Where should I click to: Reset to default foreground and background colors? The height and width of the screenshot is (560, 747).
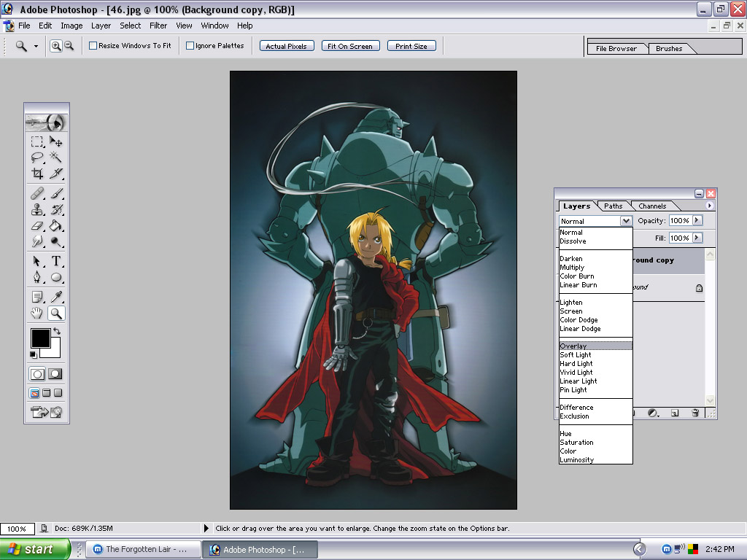click(x=33, y=355)
